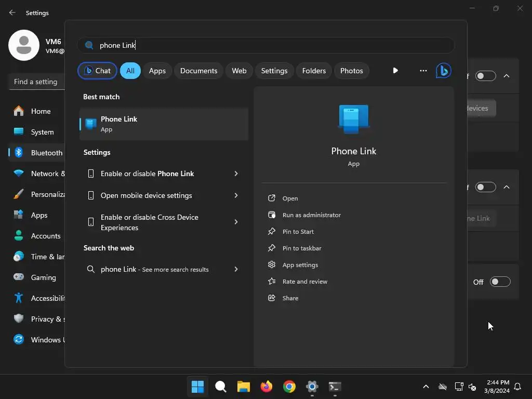532x399 pixels.
Task: Open Windows Update in Settings sidebar
Action: pyautogui.click(x=37, y=340)
